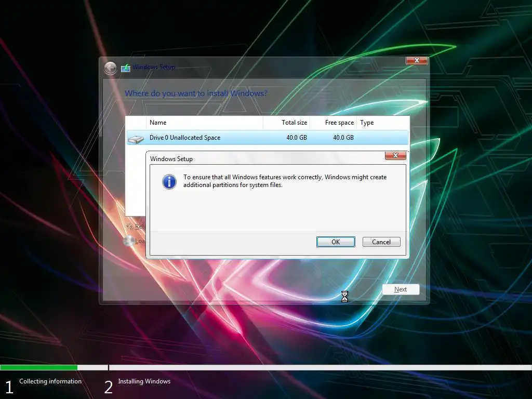This screenshot has width=532, height=399.
Task: Cancel the Windows Setup message dialog
Action: point(381,242)
